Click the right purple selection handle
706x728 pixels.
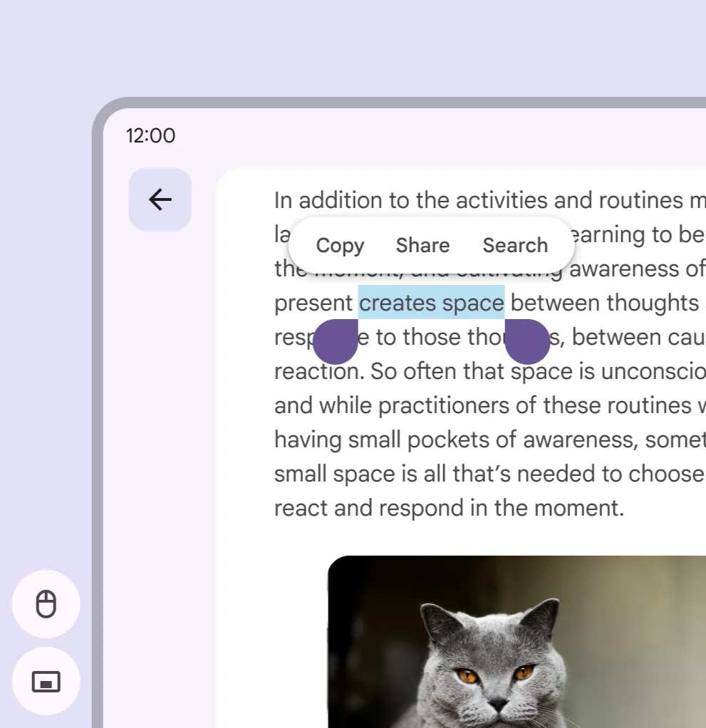[527, 342]
